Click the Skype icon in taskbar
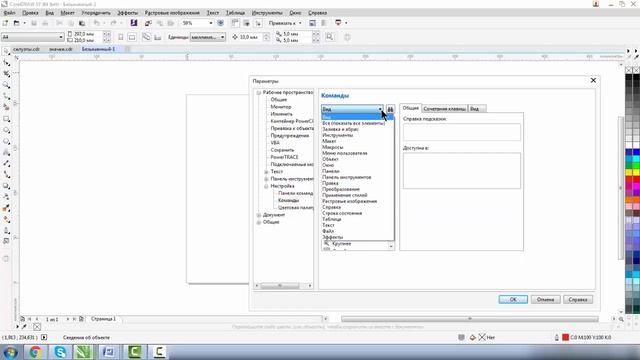This screenshot has height=360, width=640. (x=60, y=351)
